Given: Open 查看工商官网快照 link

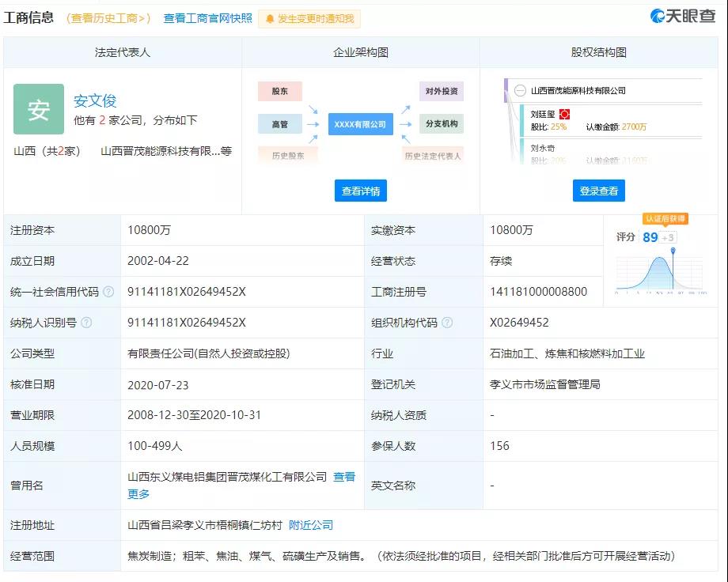Looking at the screenshot, I should click(208, 18).
